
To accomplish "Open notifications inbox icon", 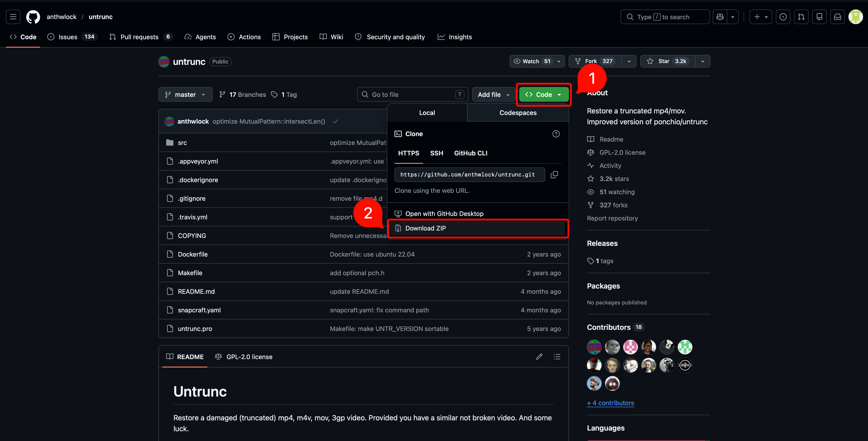I will (838, 17).
